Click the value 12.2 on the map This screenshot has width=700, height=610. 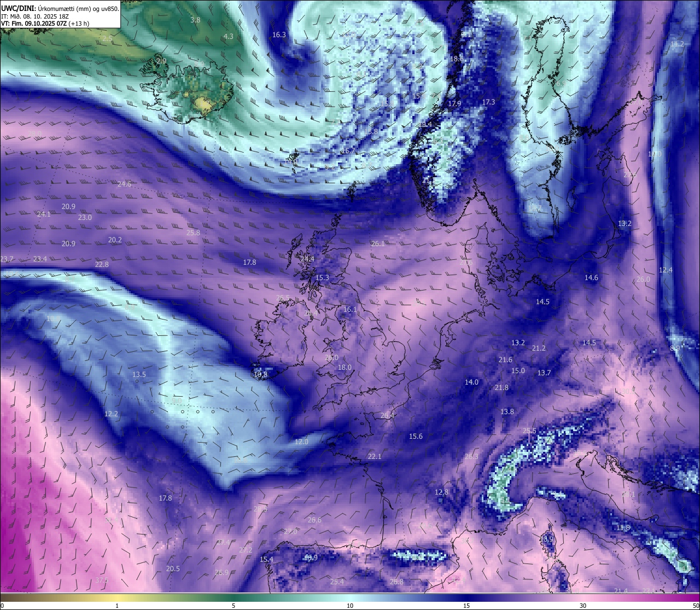coord(111,414)
